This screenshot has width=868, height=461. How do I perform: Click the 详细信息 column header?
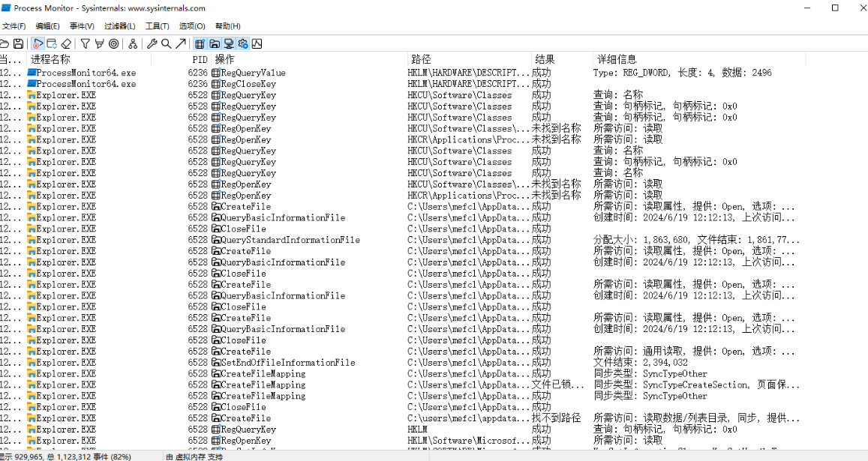[699, 59]
